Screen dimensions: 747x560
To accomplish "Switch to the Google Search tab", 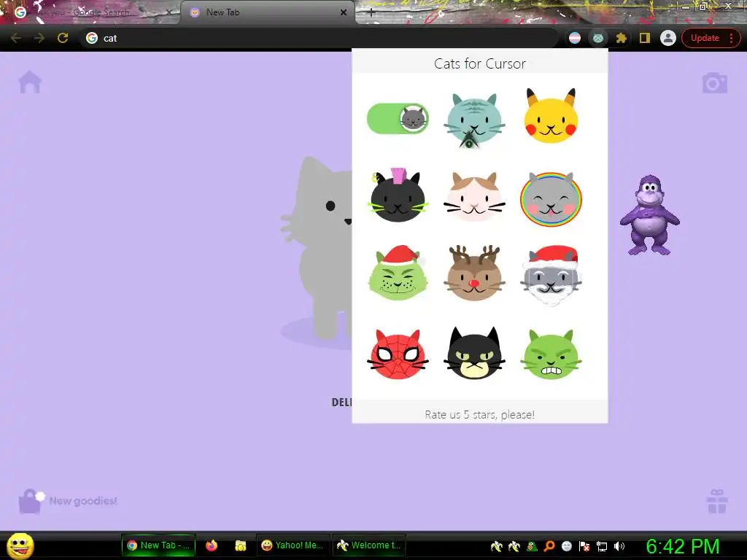I will (x=90, y=12).
